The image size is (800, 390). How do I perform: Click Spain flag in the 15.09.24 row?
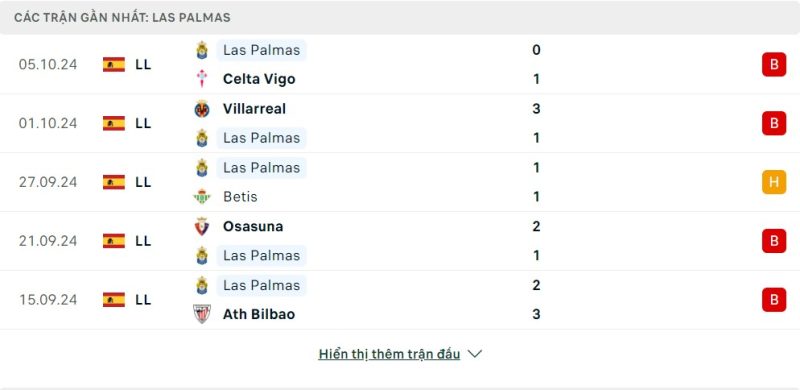(114, 300)
